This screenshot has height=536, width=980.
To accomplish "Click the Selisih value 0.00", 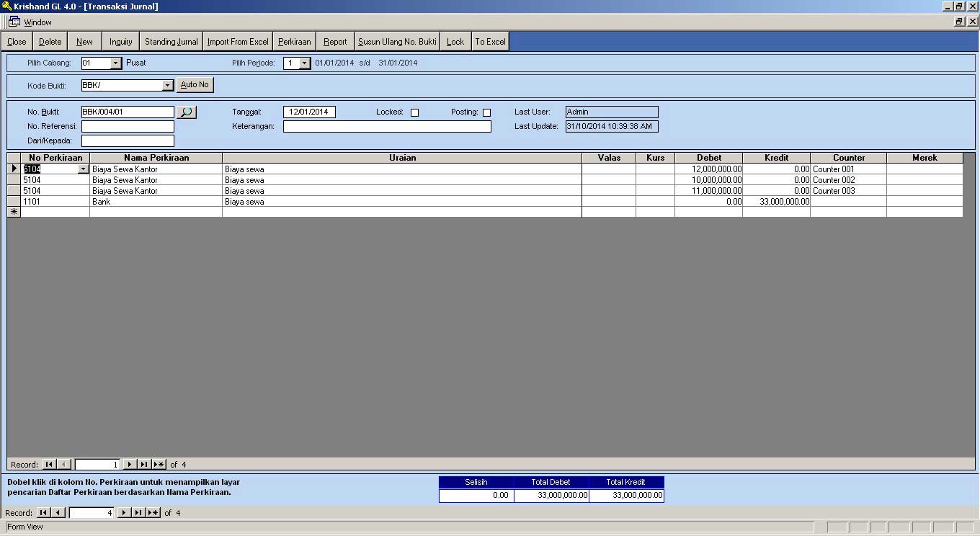I will (x=476, y=496).
